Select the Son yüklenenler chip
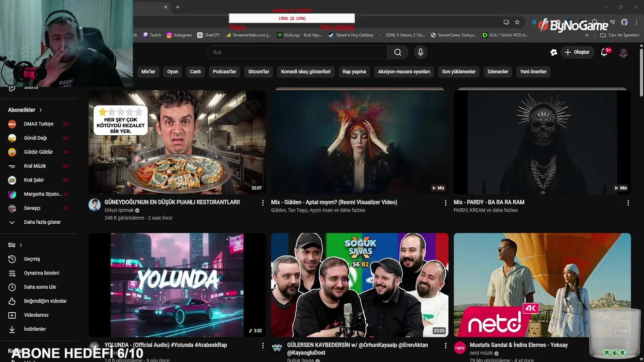The width and height of the screenshot is (644, 362). (459, 72)
